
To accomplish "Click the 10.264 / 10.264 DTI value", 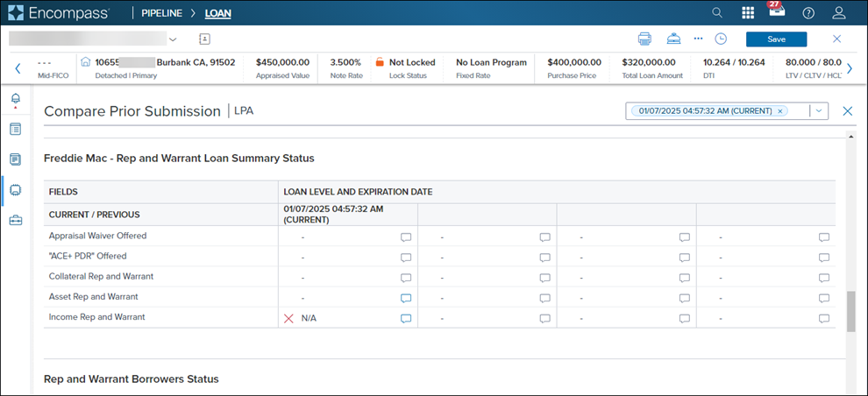I will [734, 62].
